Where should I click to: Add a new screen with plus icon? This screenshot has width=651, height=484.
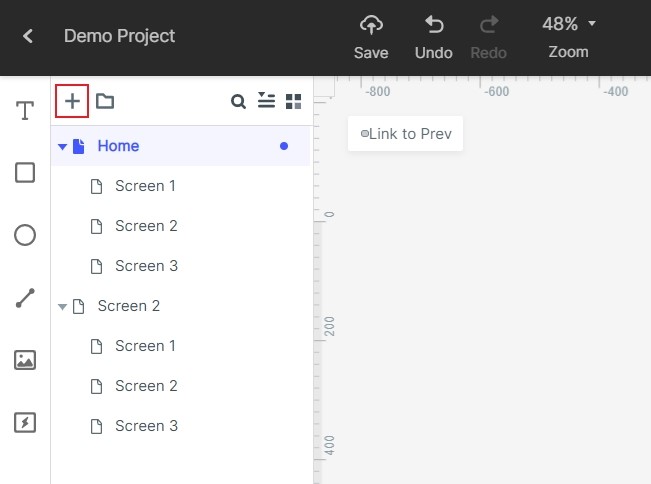[72, 101]
